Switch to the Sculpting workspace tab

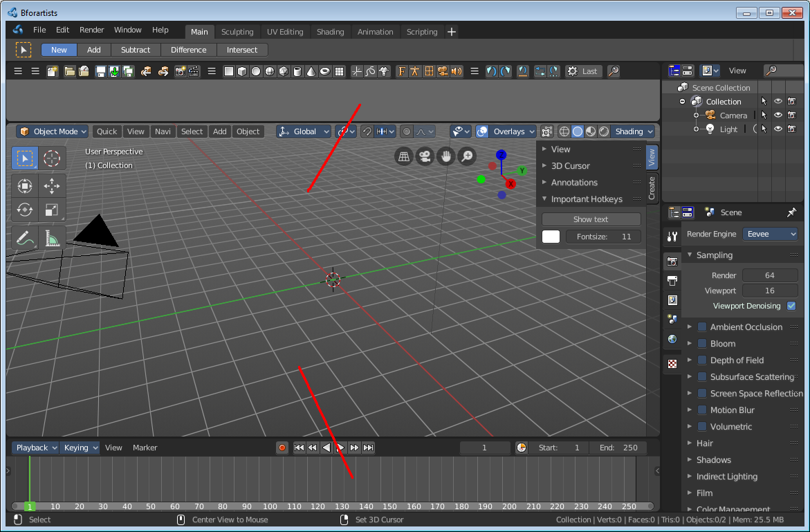(x=237, y=32)
